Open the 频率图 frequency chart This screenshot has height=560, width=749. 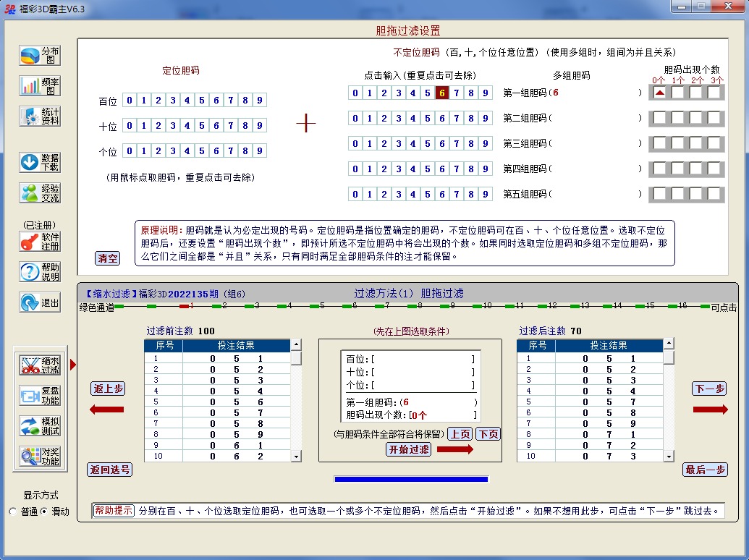pos(40,86)
